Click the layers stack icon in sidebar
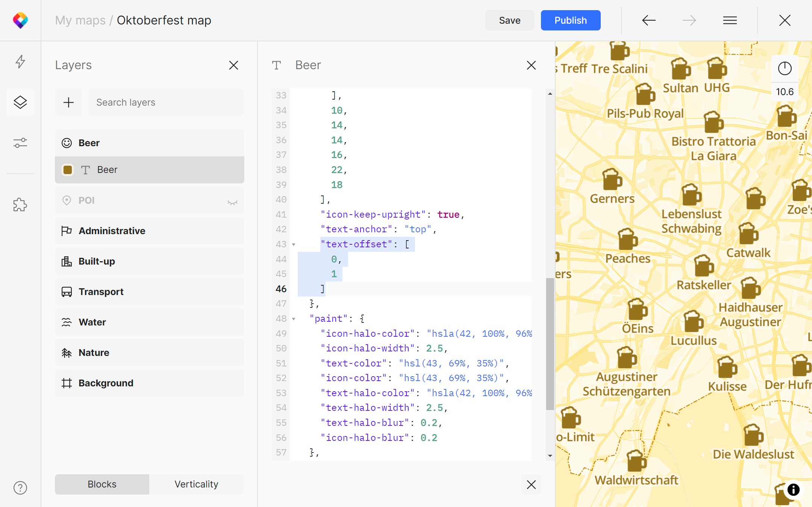 (20, 101)
